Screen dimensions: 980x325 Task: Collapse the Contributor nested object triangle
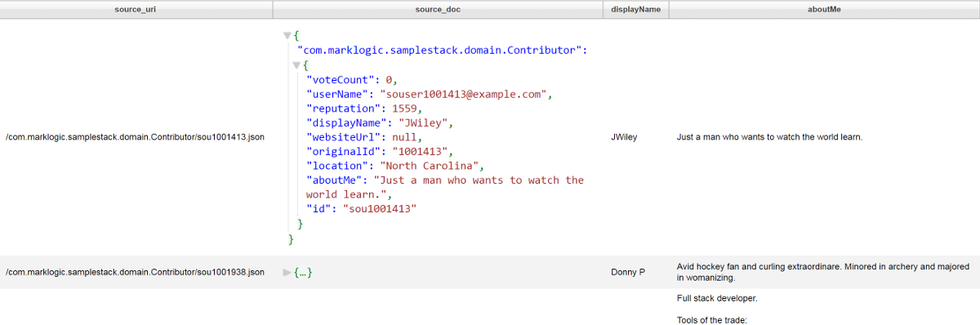296,65
